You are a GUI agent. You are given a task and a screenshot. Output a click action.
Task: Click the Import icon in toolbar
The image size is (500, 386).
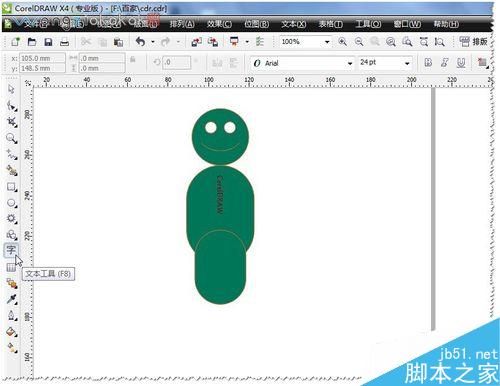coord(196,42)
